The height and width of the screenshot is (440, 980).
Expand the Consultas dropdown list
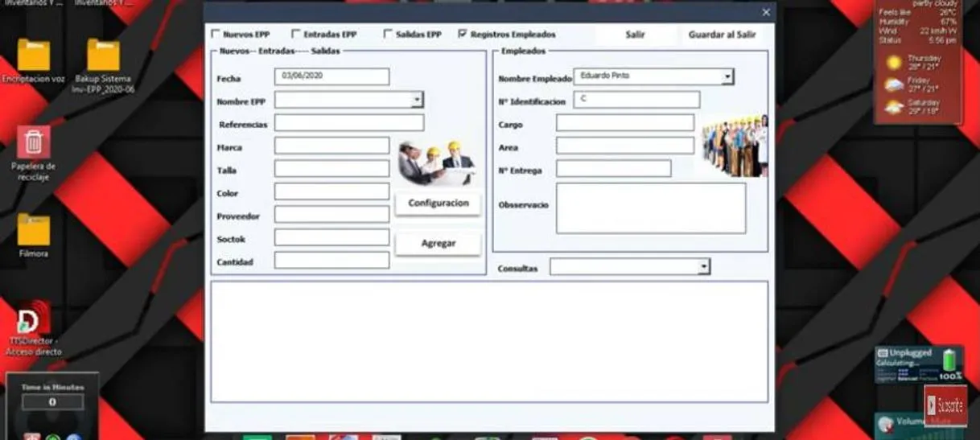point(630,267)
